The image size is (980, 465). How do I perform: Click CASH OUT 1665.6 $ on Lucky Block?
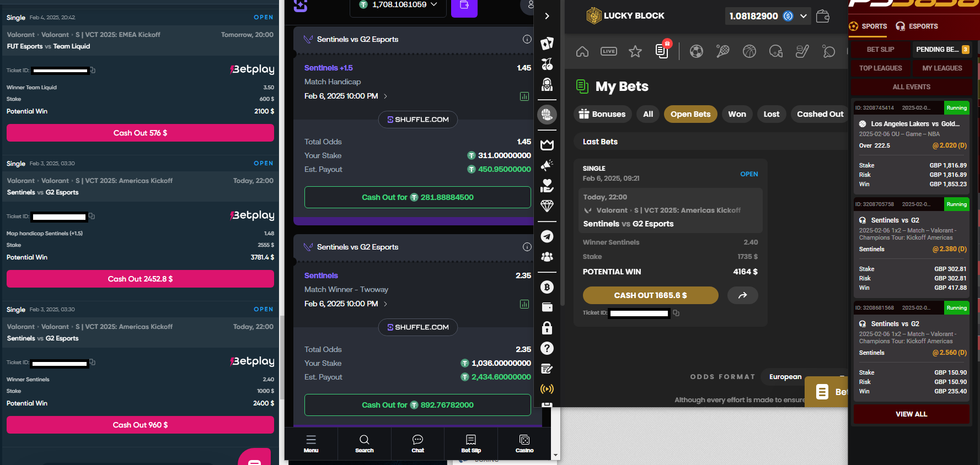pos(650,295)
